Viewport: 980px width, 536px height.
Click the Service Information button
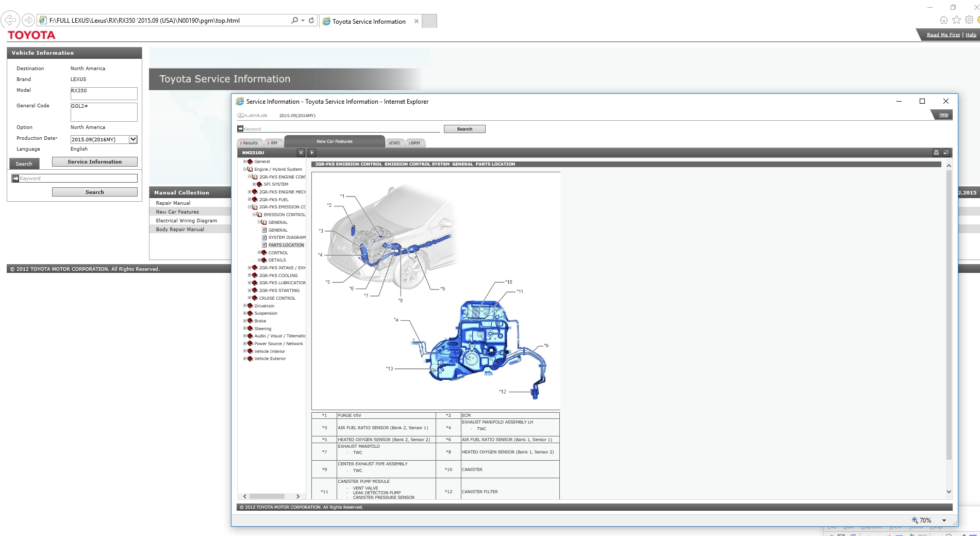pos(94,162)
